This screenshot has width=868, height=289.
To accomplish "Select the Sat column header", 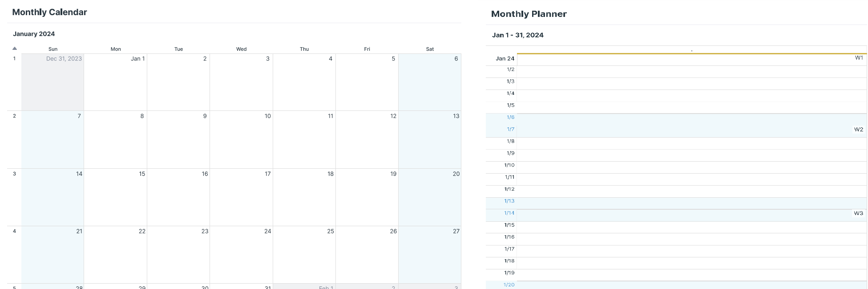I will [430, 49].
